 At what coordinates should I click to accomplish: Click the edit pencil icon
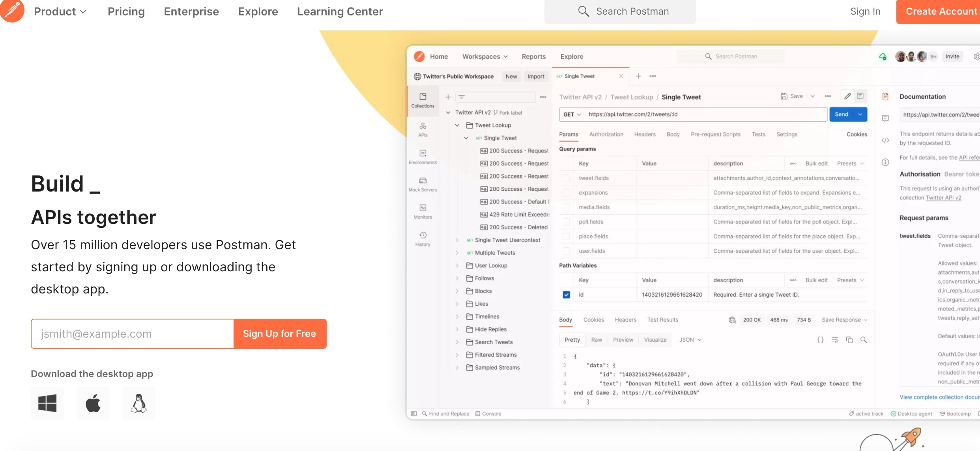point(847,96)
